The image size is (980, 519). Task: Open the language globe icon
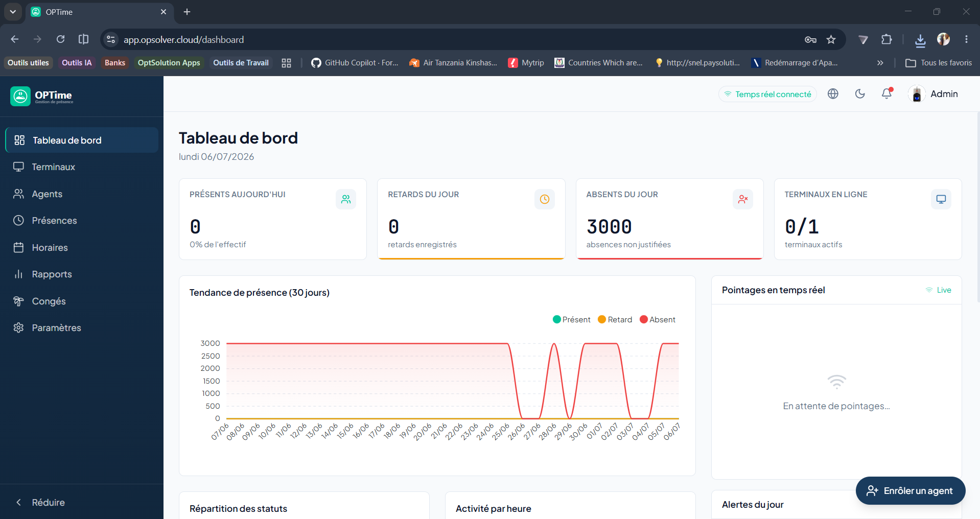click(x=833, y=93)
